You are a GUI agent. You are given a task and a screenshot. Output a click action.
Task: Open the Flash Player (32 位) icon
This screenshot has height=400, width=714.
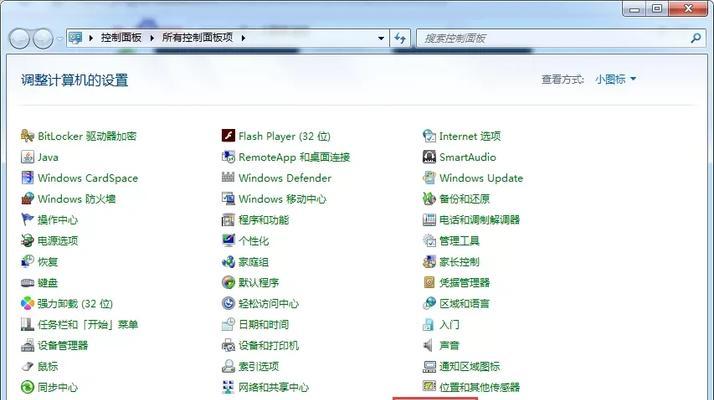pyautogui.click(x=228, y=136)
